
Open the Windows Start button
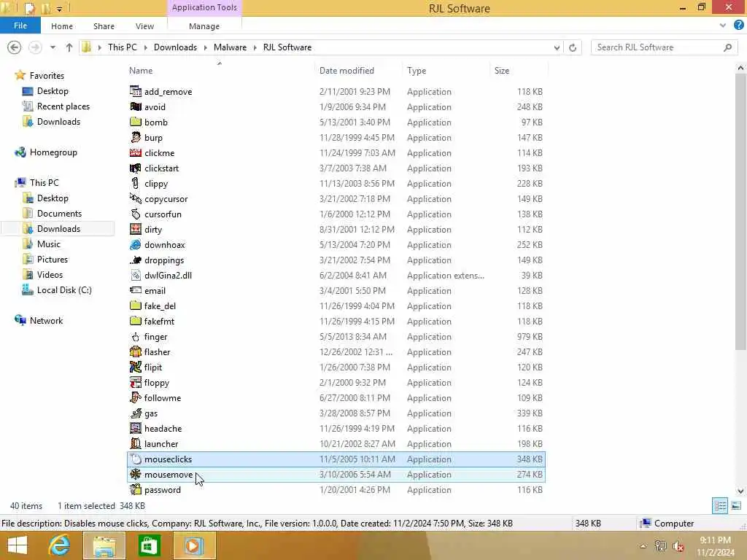[x=18, y=545]
